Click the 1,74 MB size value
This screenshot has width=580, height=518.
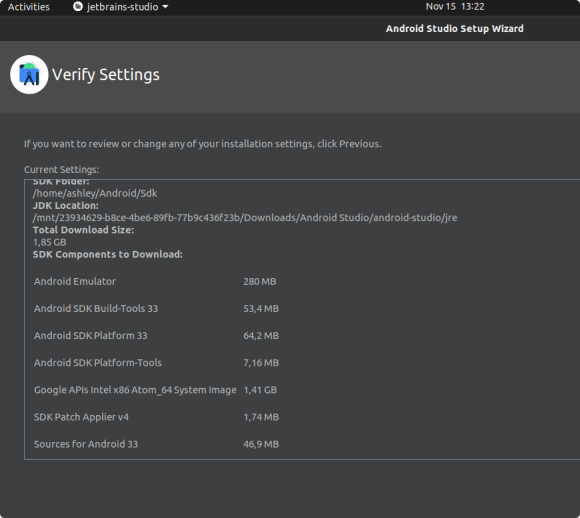pos(261,417)
